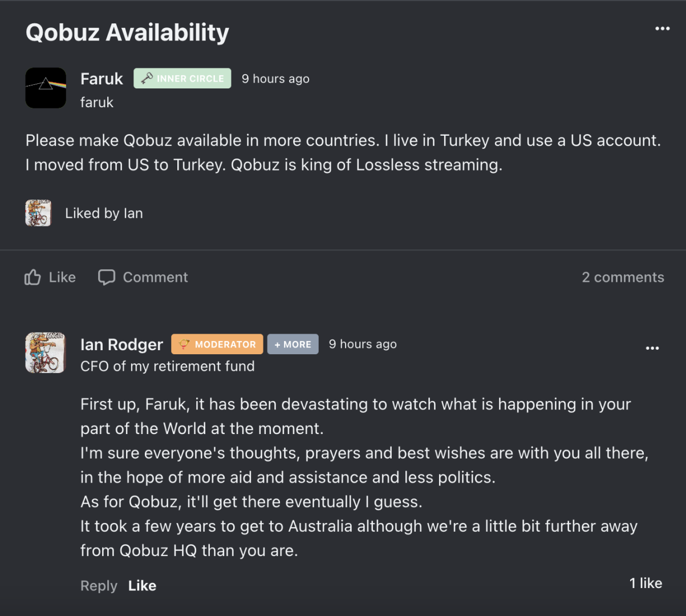Click Ian Rodger's bicycle avatar image
The image size is (686, 616).
click(44, 352)
